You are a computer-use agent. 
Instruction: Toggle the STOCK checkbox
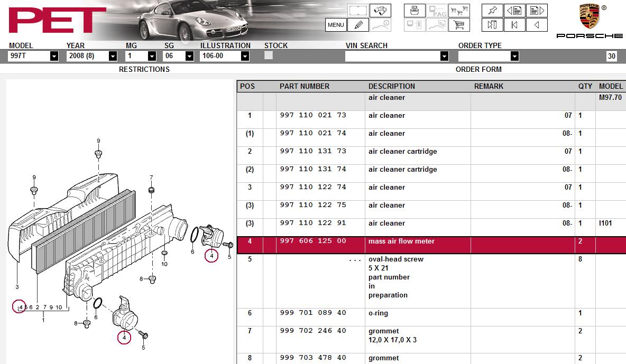268,55
